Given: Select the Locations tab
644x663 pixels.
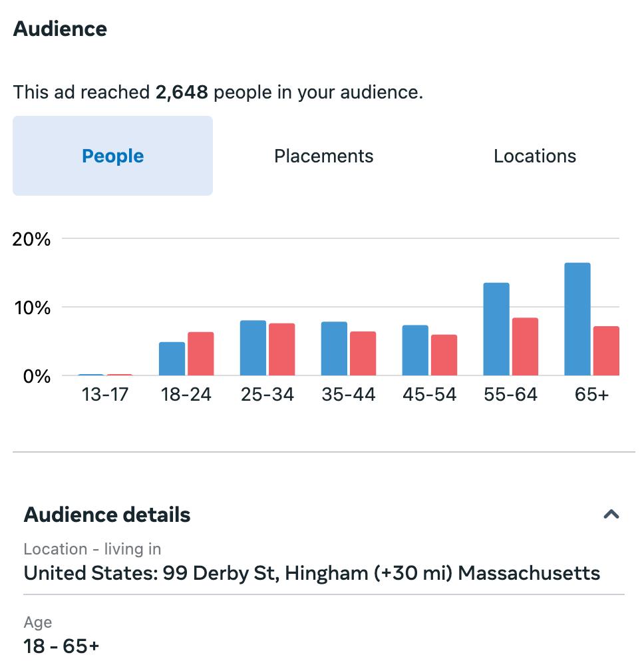Looking at the screenshot, I should [x=534, y=156].
